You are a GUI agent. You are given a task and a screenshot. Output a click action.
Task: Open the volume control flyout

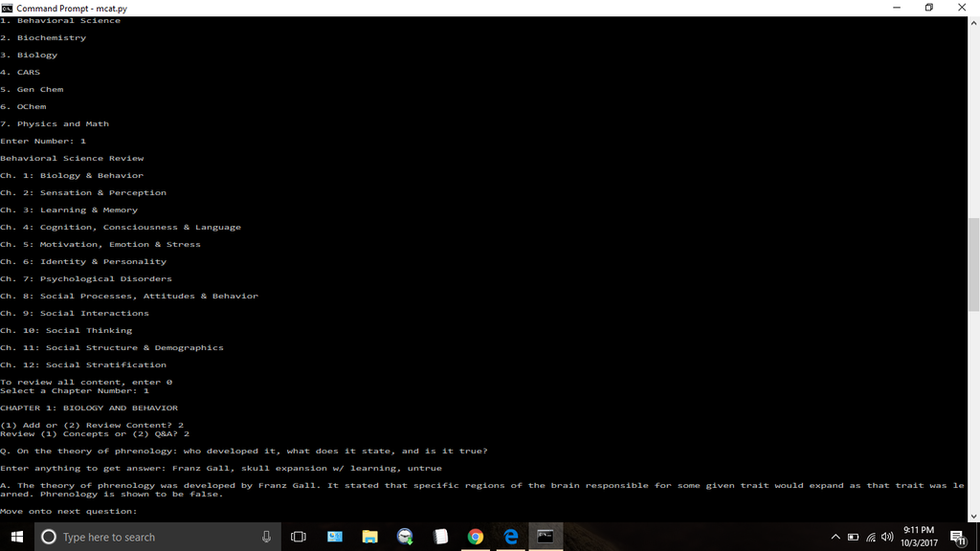887,537
